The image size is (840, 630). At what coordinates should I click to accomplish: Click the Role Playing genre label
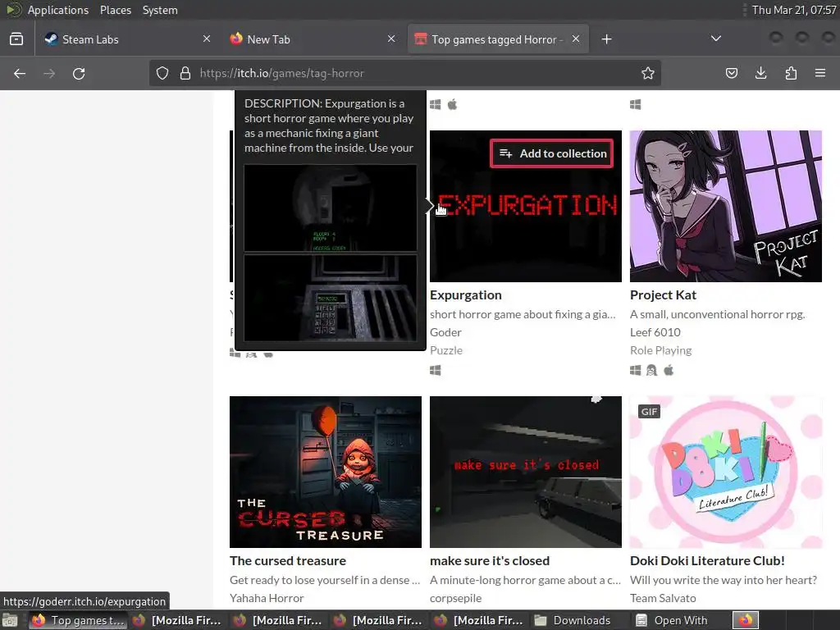(660, 350)
